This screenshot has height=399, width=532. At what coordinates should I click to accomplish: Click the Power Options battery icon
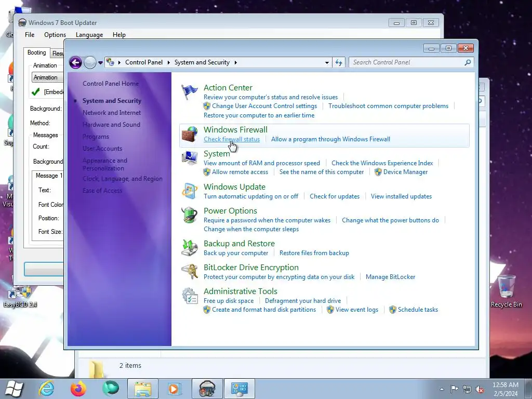(x=189, y=215)
